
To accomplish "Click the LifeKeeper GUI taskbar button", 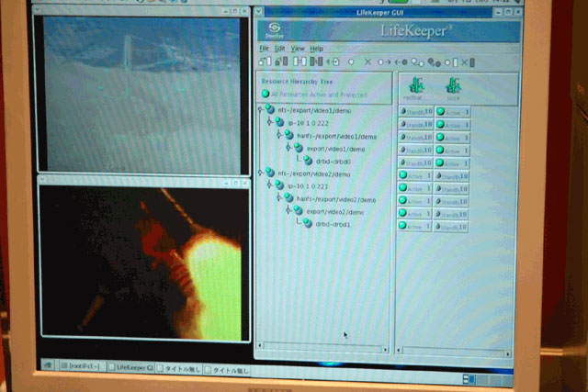I will pyautogui.click(x=133, y=366).
